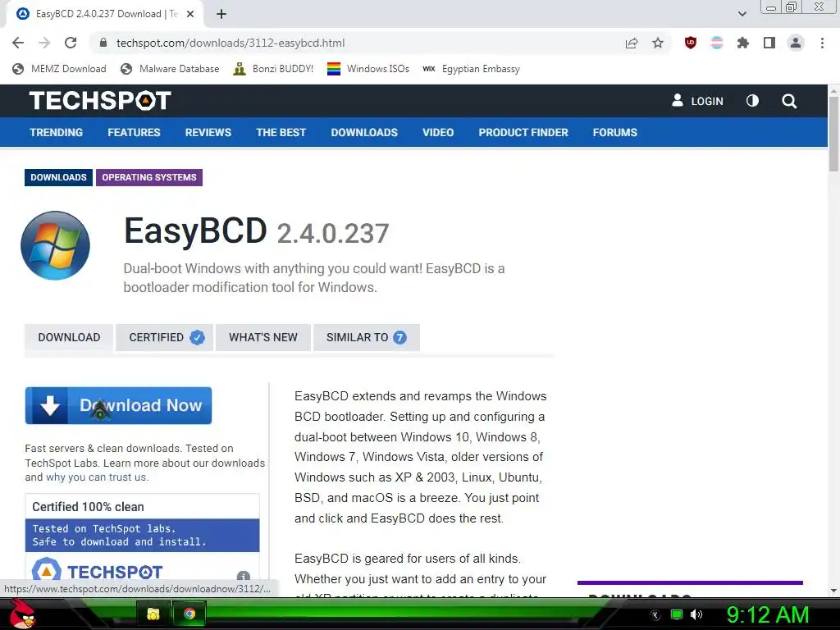This screenshot has width=840, height=630.
Task: Click the TechSpot certified badge logo
Action: coord(97,571)
